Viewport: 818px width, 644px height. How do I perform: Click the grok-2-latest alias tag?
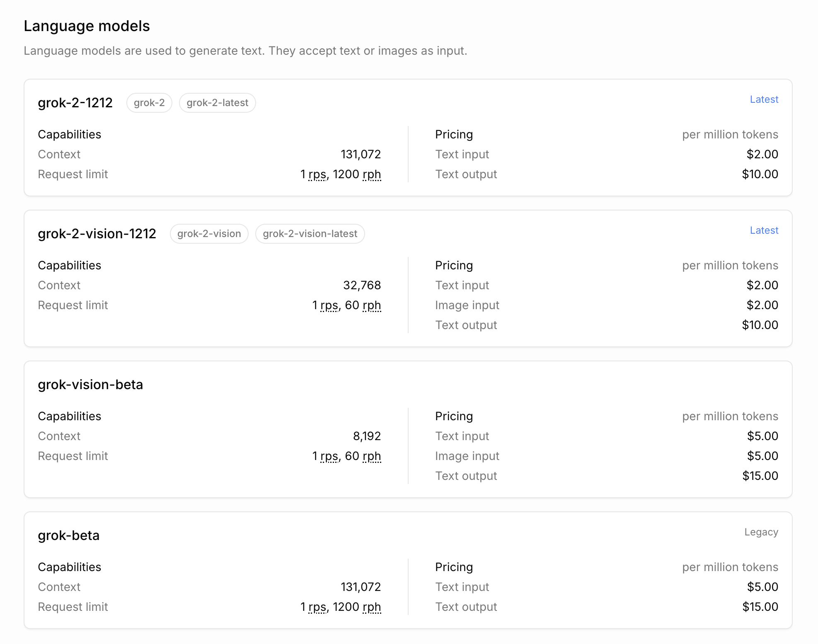(x=217, y=103)
